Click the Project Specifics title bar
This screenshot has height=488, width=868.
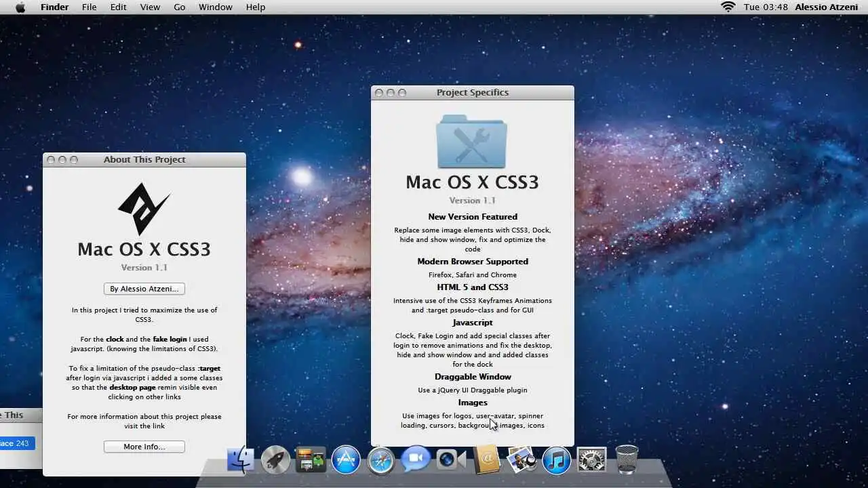pos(473,93)
